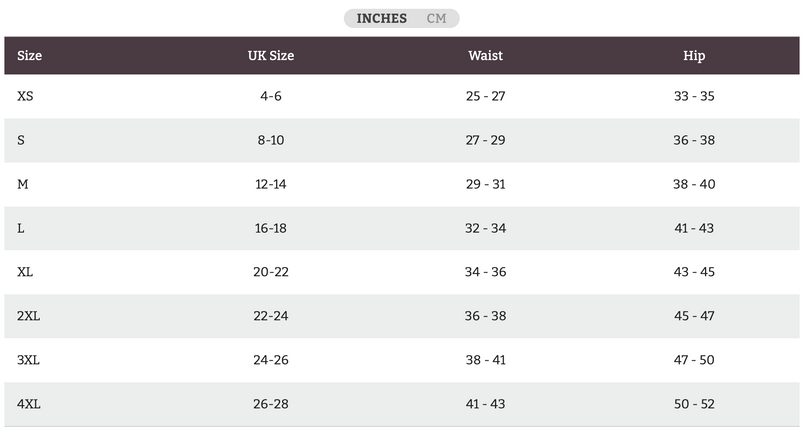
Task: Click the UK Size column header
Action: (x=271, y=55)
